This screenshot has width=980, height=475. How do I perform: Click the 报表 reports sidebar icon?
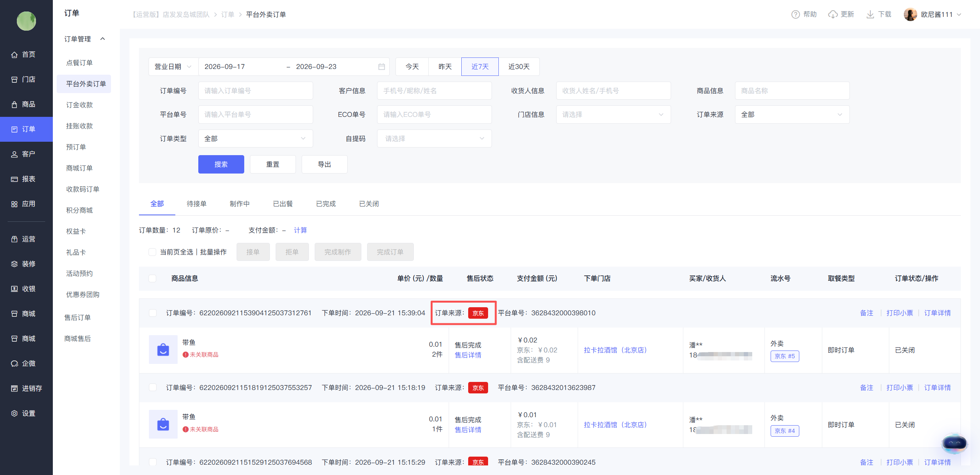pyautogui.click(x=15, y=179)
